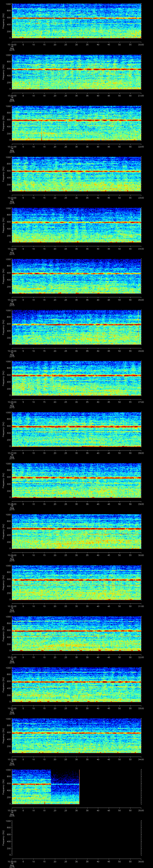Open the 10:31:00 spectrogram panel
This screenshot has height=868, width=153.
pos(76,633)
